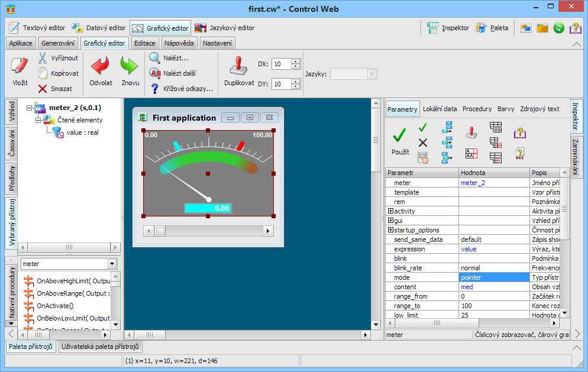The height and width of the screenshot is (372, 588).
Task: Click the Odvolat undo arrow
Action: [101, 66]
